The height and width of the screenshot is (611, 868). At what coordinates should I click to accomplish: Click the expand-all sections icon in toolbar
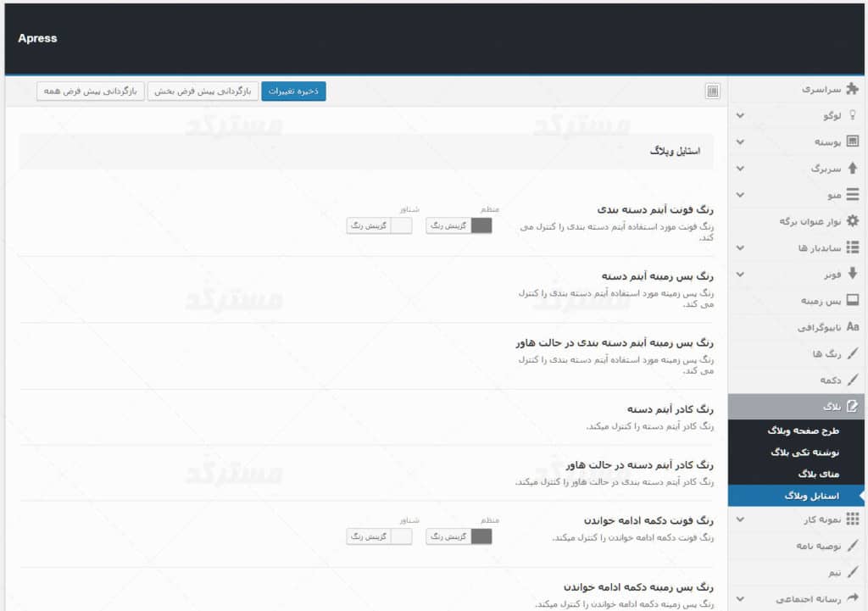pyautogui.click(x=712, y=91)
